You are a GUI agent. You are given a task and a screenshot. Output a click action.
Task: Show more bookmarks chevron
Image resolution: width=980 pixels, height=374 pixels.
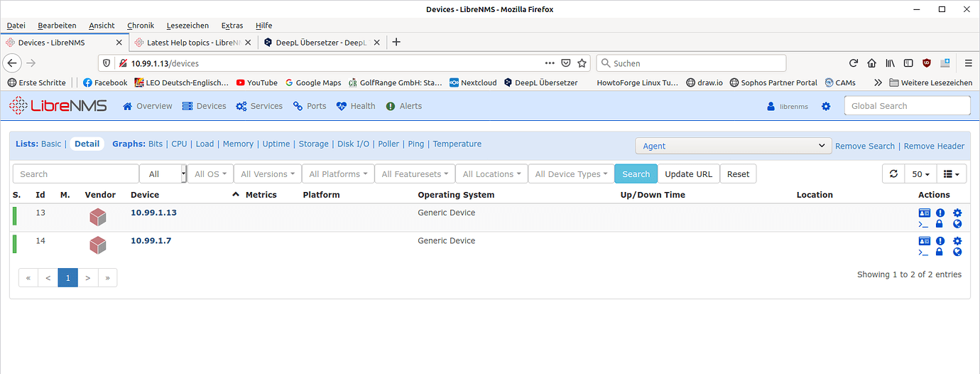[878, 82]
